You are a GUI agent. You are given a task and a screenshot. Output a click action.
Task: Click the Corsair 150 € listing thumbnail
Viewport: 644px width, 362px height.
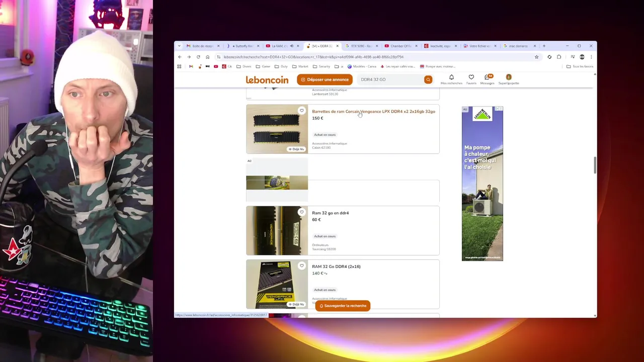coord(277,129)
